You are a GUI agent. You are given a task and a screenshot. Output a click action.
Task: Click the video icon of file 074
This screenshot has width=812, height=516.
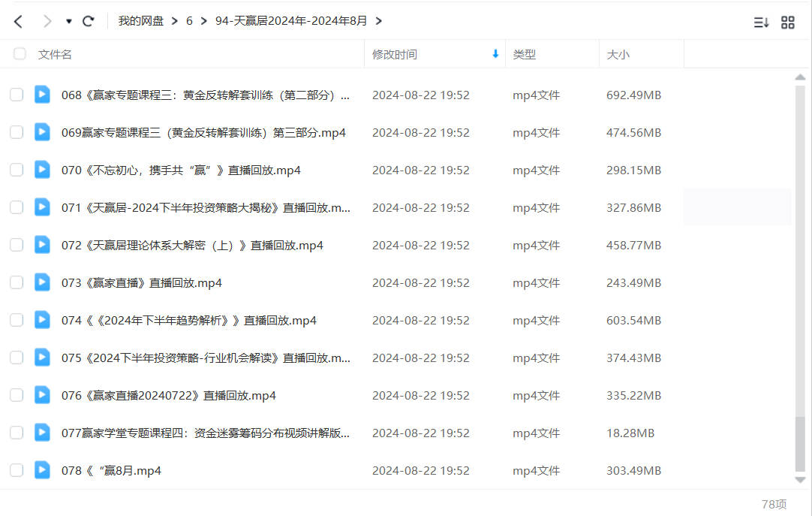(43, 320)
